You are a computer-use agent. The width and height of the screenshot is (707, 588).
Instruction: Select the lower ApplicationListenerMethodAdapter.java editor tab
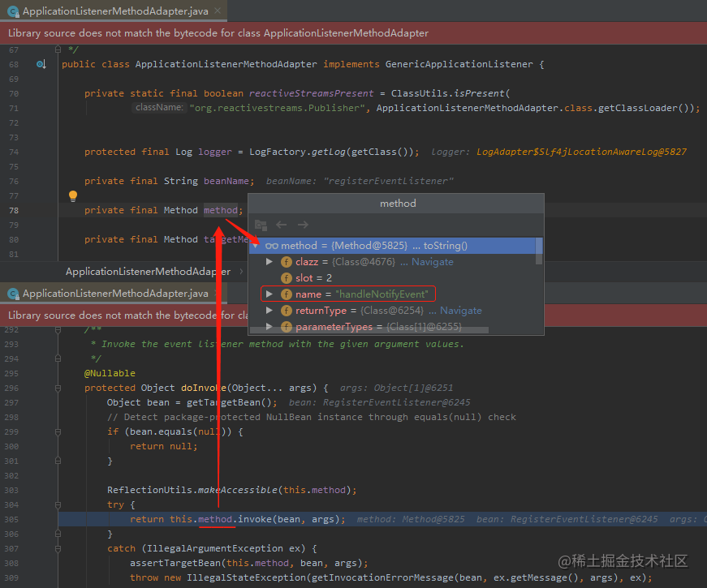tap(113, 294)
